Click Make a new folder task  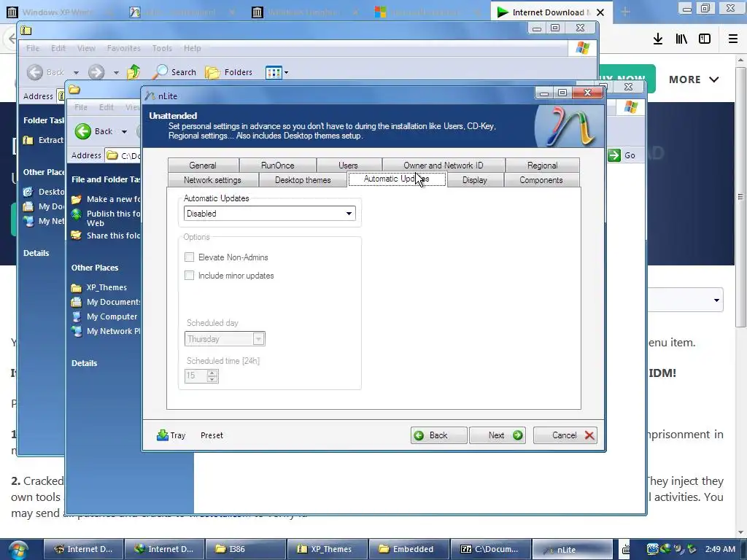(113, 199)
